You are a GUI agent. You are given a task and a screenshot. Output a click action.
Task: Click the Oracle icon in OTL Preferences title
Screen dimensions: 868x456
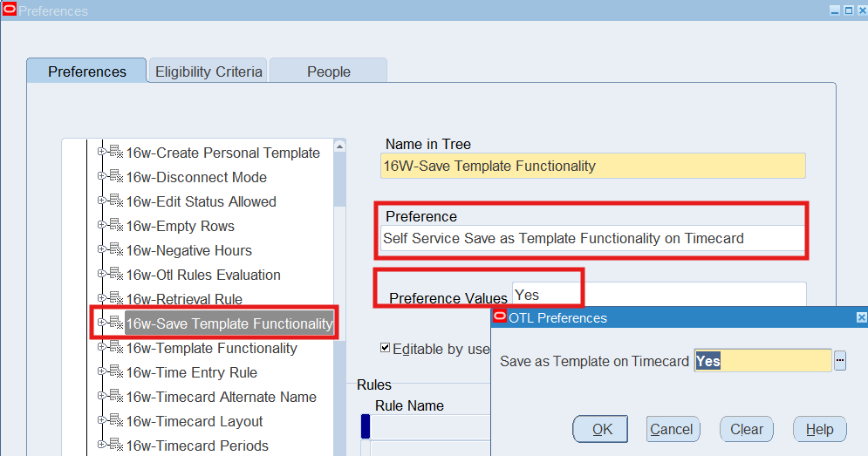point(500,317)
